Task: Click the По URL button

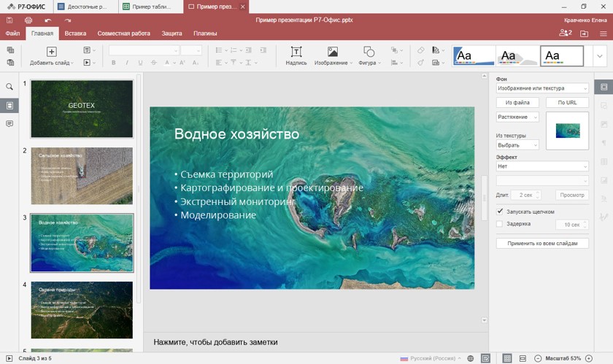Action: coord(567,102)
